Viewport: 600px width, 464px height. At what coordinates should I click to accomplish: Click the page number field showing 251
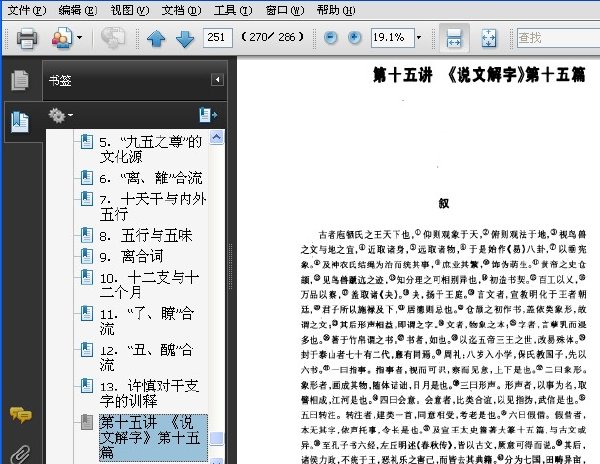(217, 37)
